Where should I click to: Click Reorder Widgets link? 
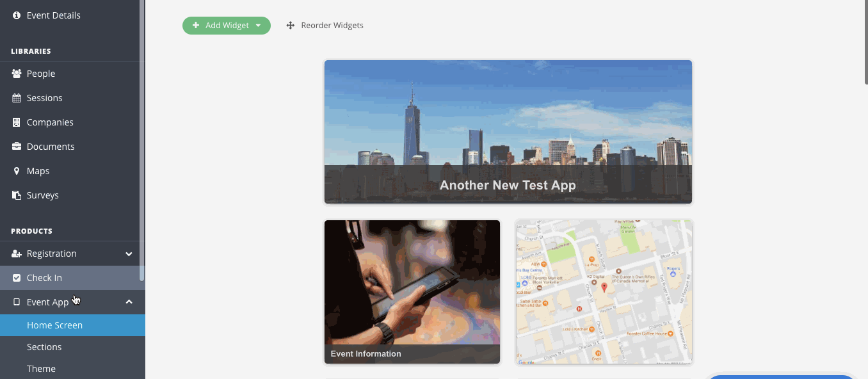tap(325, 26)
